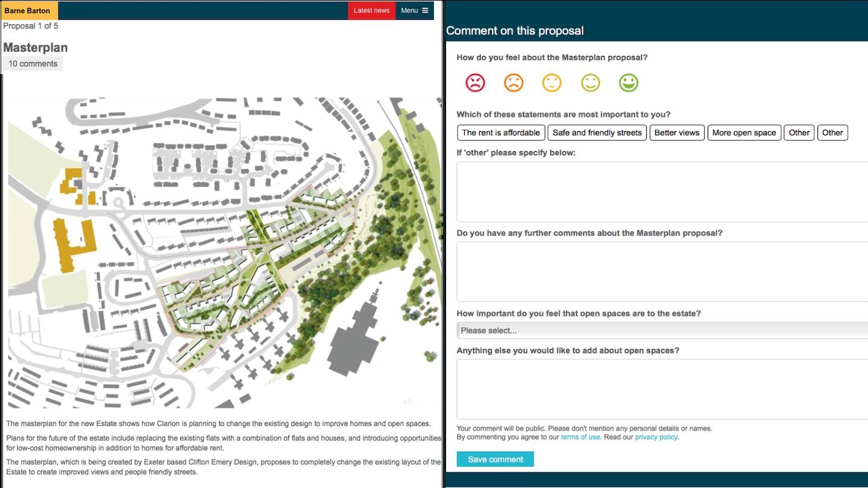The image size is (868, 488).
Task: Click the Save comment button
Action: pyautogui.click(x=495, y=459)
